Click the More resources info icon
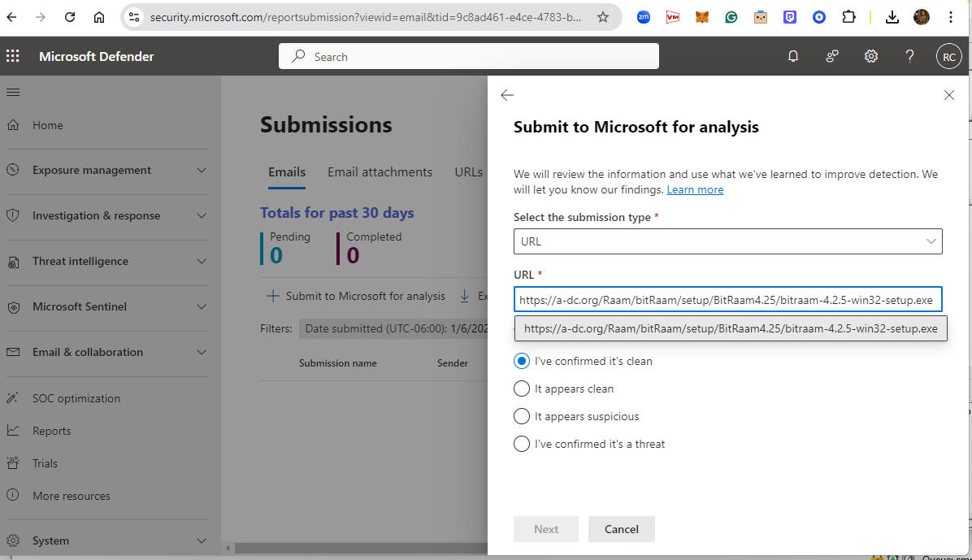 [13, 496]
